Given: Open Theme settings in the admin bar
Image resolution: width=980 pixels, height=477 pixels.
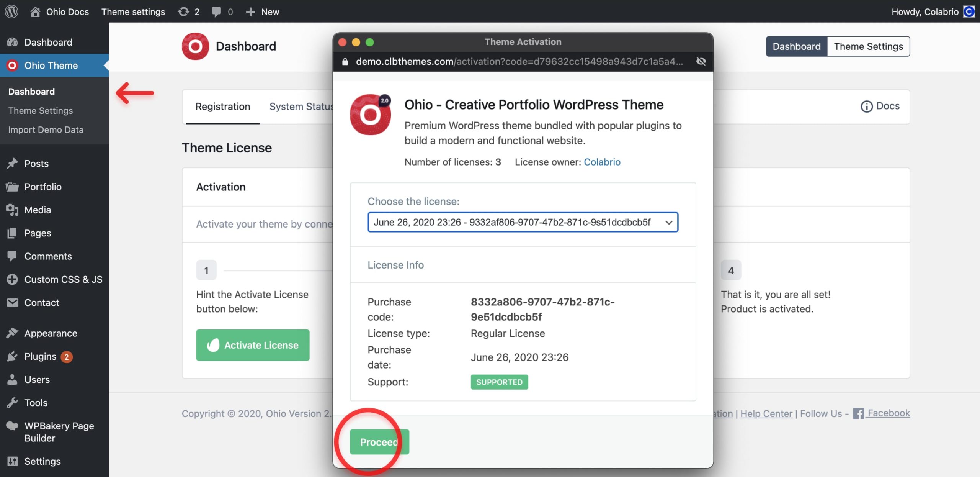Looking at the screenshot, I should tap(133, 11).
